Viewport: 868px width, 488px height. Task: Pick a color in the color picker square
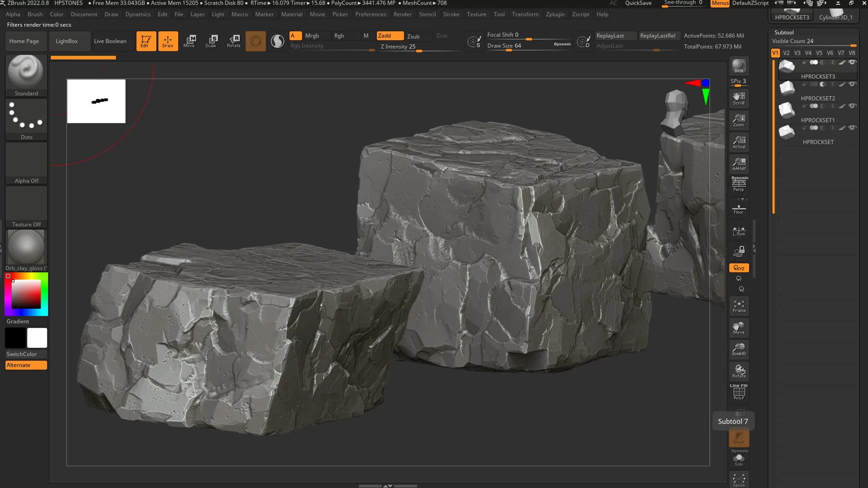tap(26, 294)
